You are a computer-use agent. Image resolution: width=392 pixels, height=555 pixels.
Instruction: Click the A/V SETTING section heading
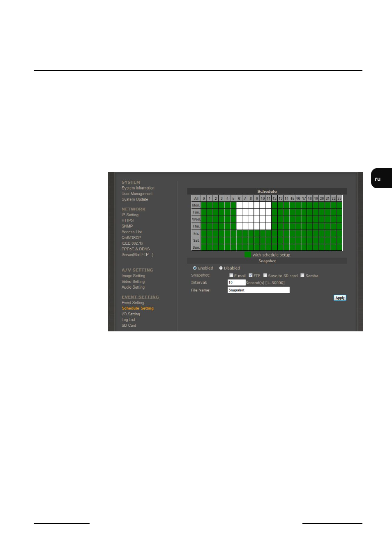(x=137, y=270)
